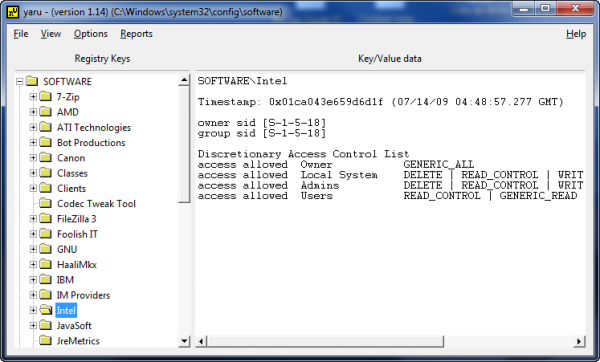The height and width of the screenshot is (362, 600).
Task: Click the Canon folder icon
Action: click(x=46, y=157)
